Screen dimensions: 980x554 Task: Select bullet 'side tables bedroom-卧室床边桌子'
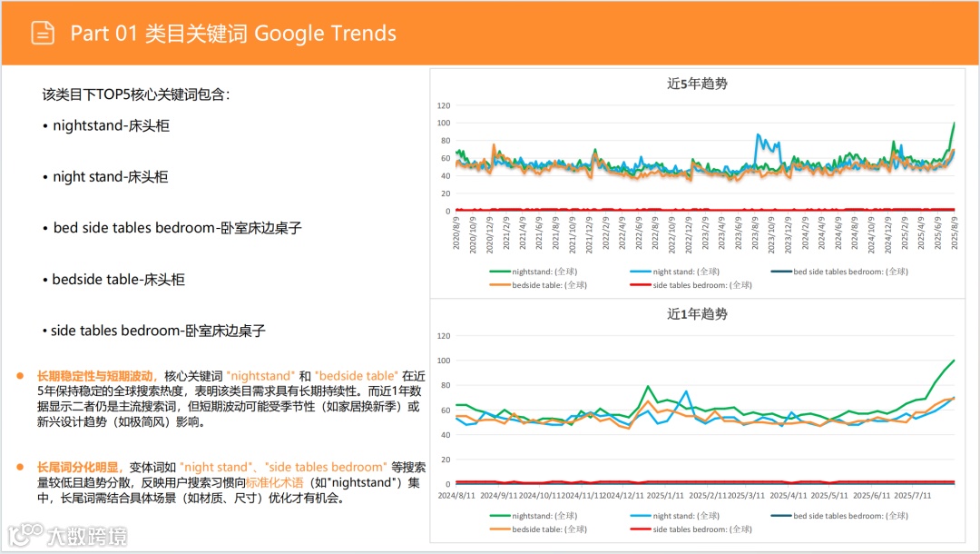pos(158,331)
